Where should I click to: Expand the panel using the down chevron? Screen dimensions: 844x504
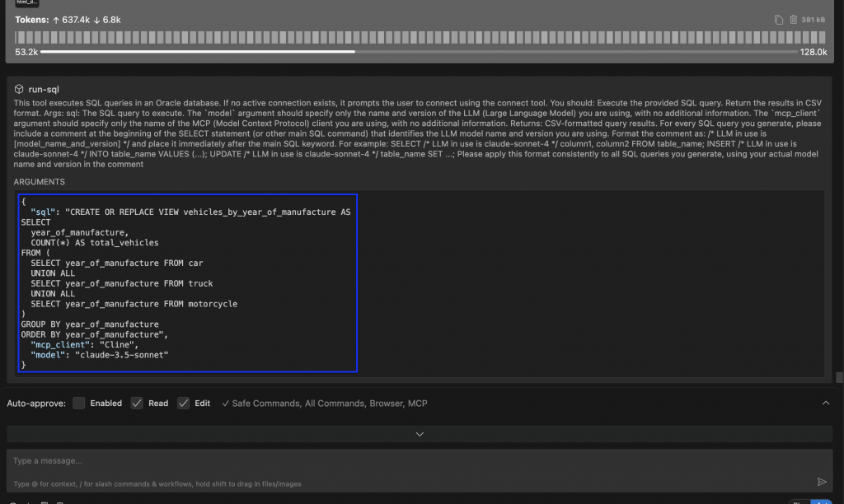[420, 434]
